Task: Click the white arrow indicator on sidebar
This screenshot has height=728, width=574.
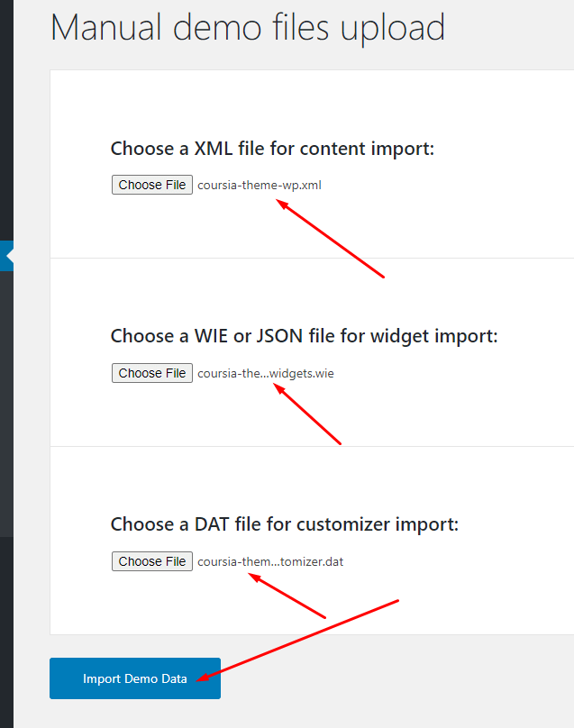Action: point(10,256)
